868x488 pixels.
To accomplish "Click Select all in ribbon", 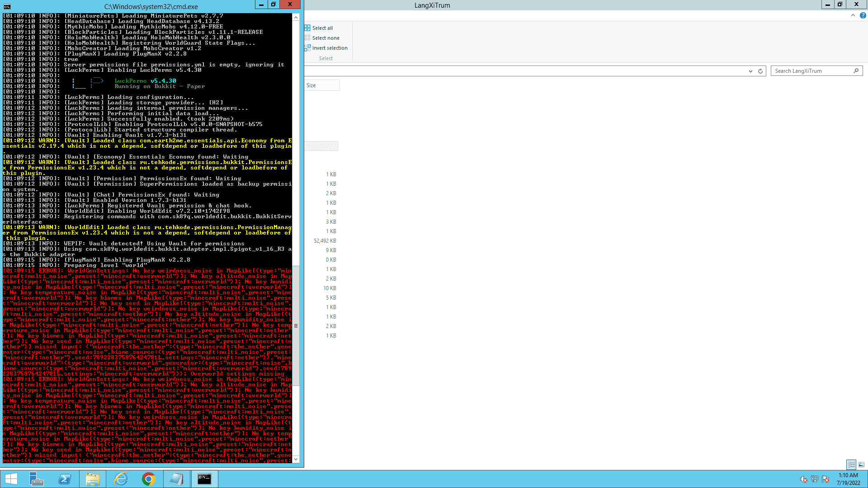I will (322, 28).
